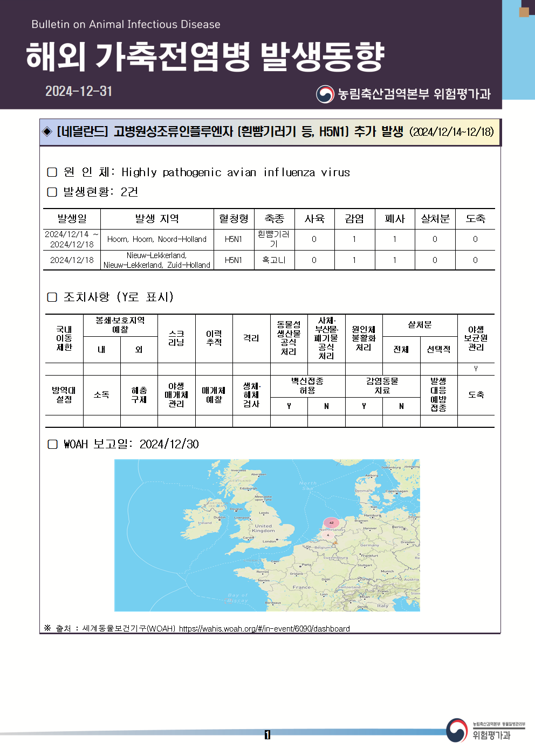Click the 생체·해체 검사 header
The image size is (535, 756).
pyautogui.click(x=251, y=395)
